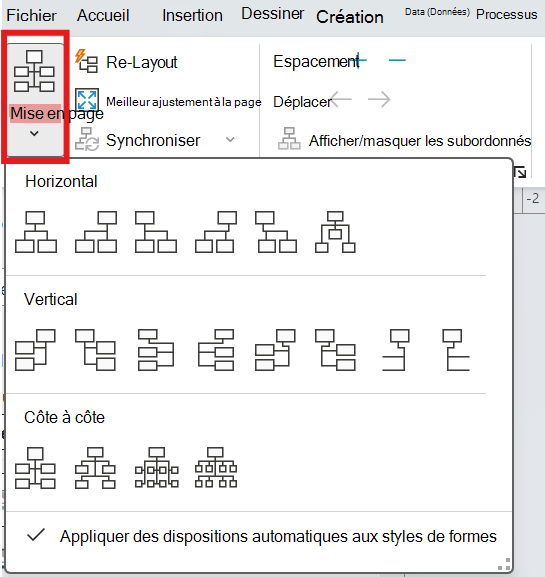Screen dimensions: 545x577
Task: Choose fifth Vertical layout option
Action: (275, 350)
